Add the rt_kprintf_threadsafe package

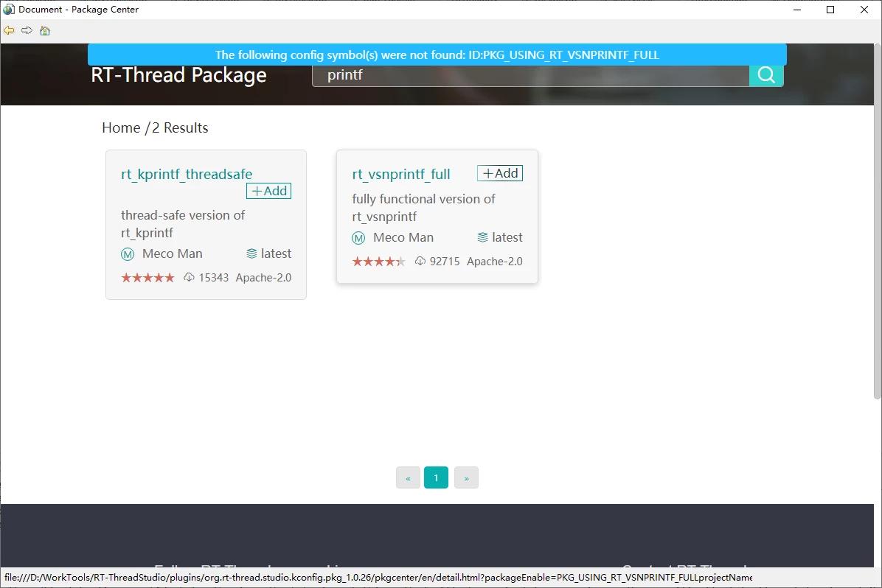(269, 191)
